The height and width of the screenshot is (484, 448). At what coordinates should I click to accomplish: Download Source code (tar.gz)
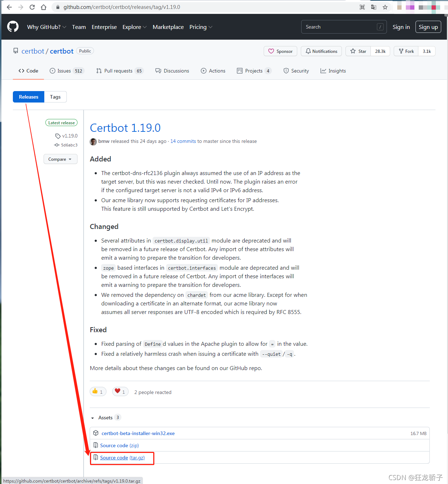point(123,458)
